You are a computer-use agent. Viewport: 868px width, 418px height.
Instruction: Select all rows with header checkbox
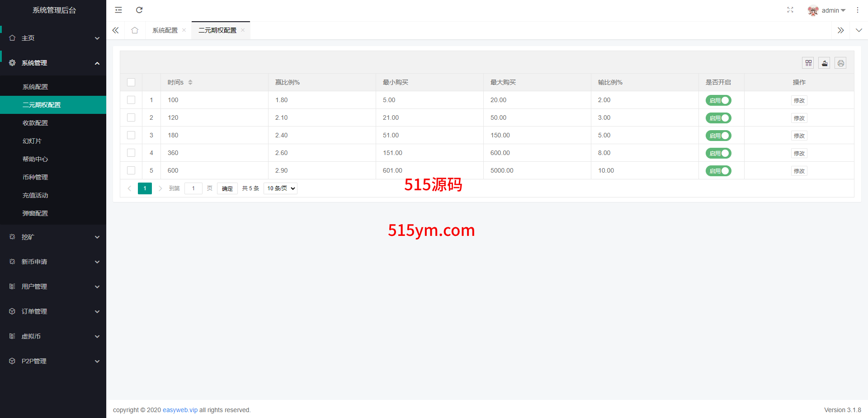(x=131, y=82)
